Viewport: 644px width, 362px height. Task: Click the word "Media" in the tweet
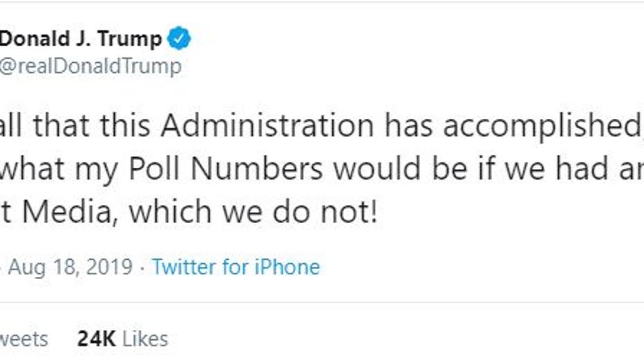[64, 213]
